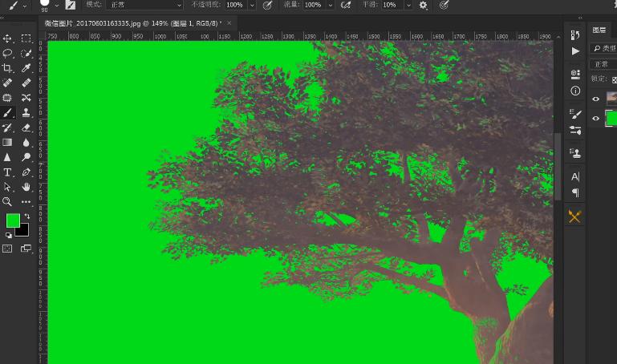Open the History panel icon

click(x=575, y=35)
